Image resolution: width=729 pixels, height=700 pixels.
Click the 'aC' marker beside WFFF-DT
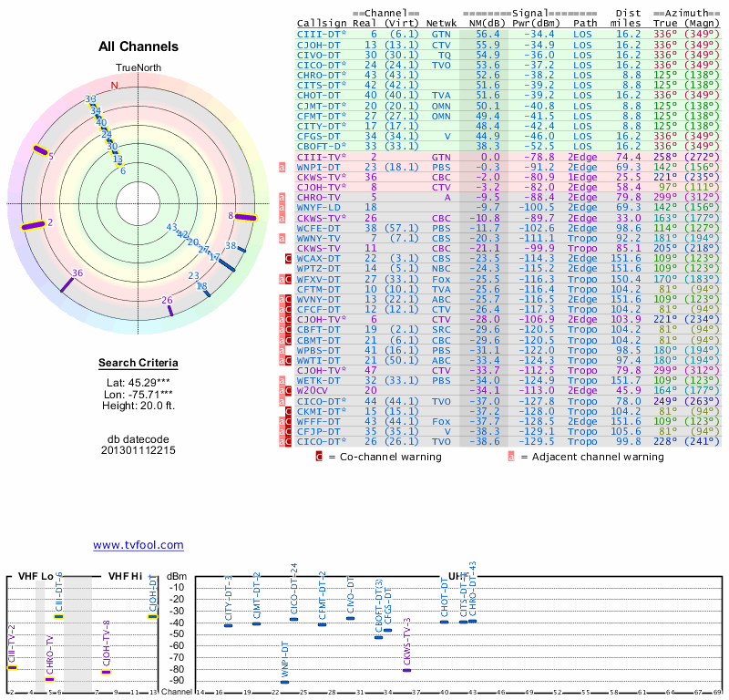[x=285, y=422]
